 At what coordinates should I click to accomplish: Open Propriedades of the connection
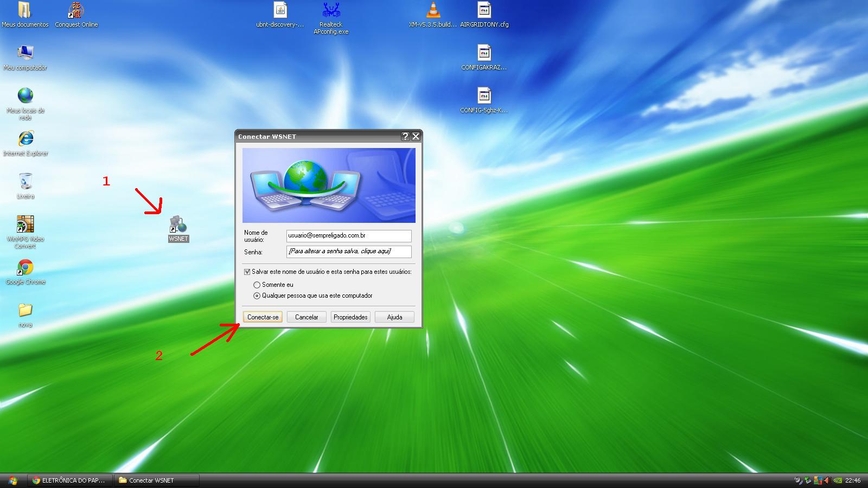pos(350,317)
